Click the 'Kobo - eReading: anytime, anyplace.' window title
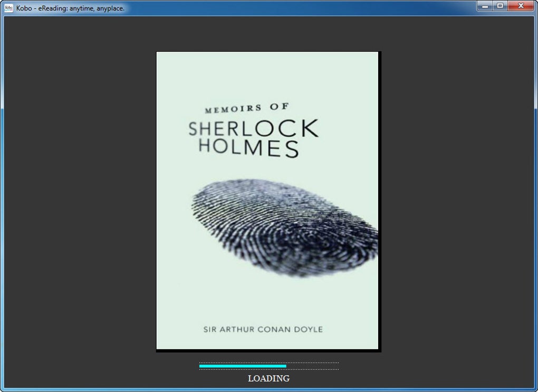538x392 pixels. pos(70,8)
